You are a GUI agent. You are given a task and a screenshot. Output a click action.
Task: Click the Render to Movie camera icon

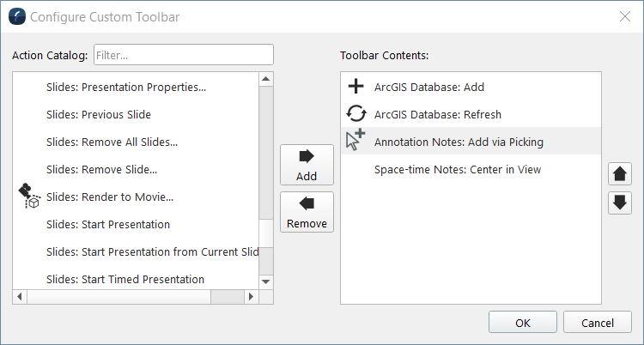28,197
